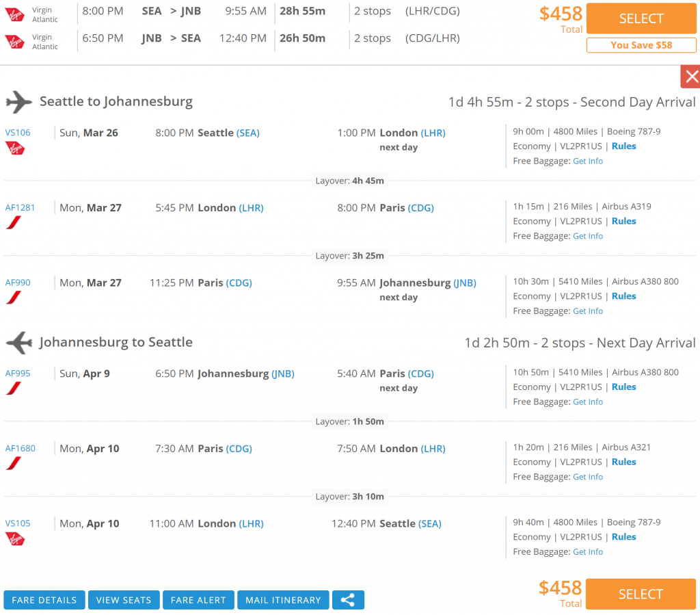This screenshot has height=615, width=700.
Task: Click 'Johannesburg to Seattle' heading
Action: [116, 343]
